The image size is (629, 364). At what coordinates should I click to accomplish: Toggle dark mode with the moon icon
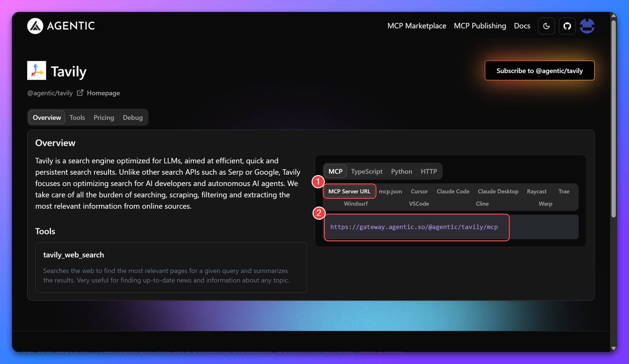(546, 26)
